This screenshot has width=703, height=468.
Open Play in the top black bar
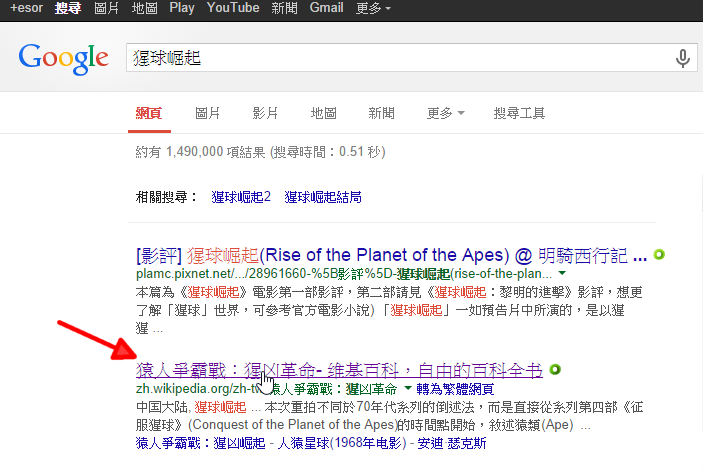click(x=182, y=8)
